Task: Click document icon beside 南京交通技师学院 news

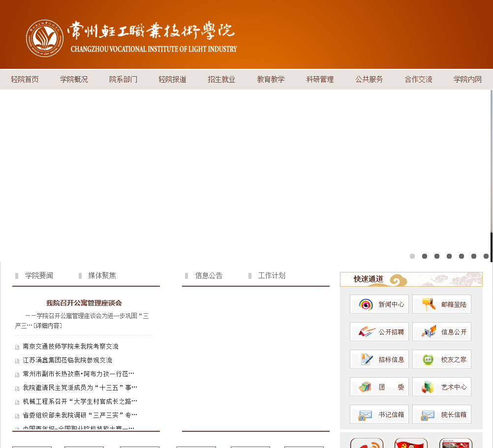Action: (x=17, y=347)
